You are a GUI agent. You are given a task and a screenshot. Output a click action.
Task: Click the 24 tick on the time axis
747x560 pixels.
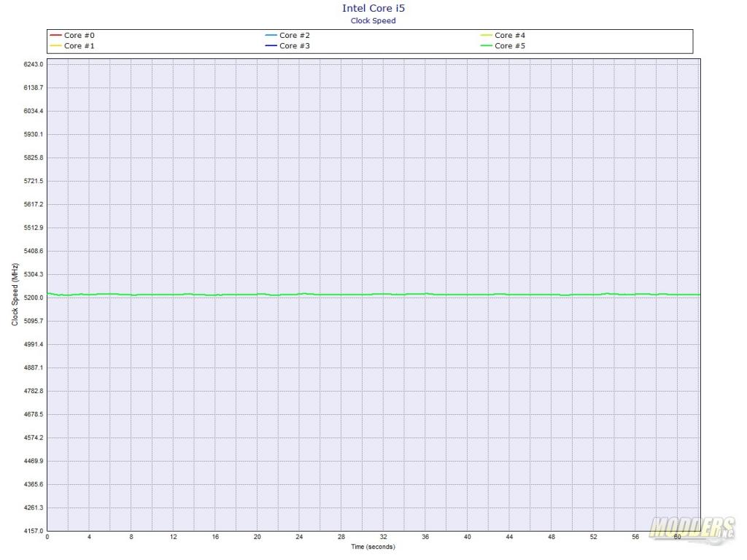299,537
